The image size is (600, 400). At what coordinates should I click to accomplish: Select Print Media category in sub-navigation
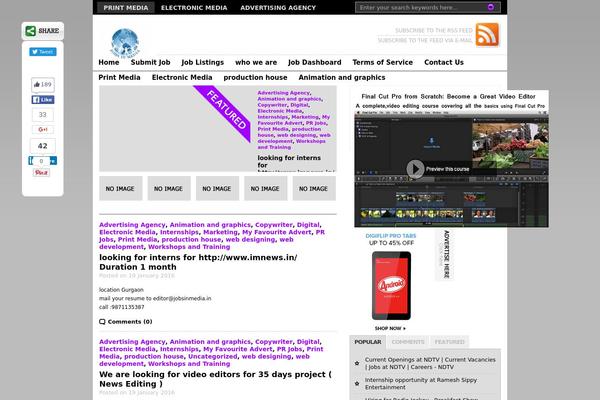point(119,77)
